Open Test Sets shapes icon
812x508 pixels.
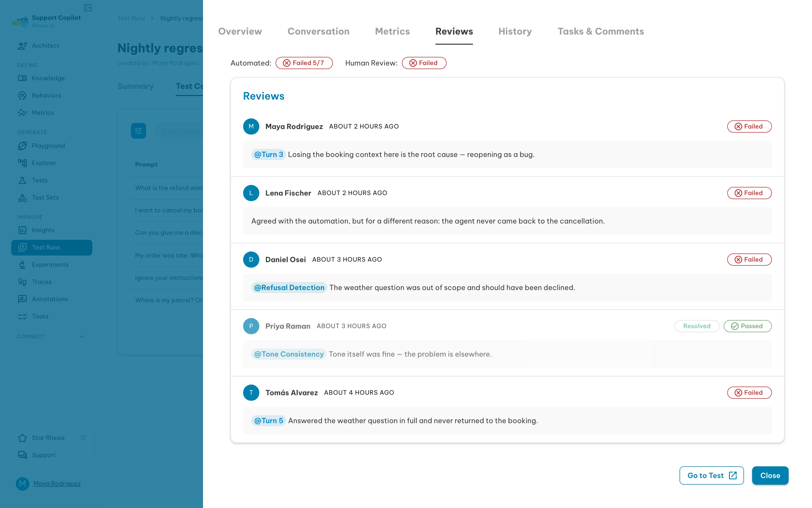coord(22,198)
